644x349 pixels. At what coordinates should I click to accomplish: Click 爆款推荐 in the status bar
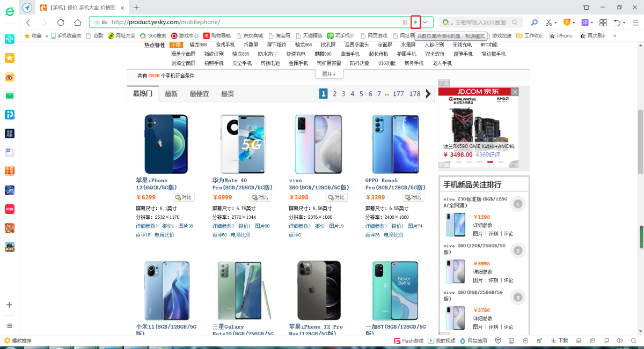click(18, 340)
